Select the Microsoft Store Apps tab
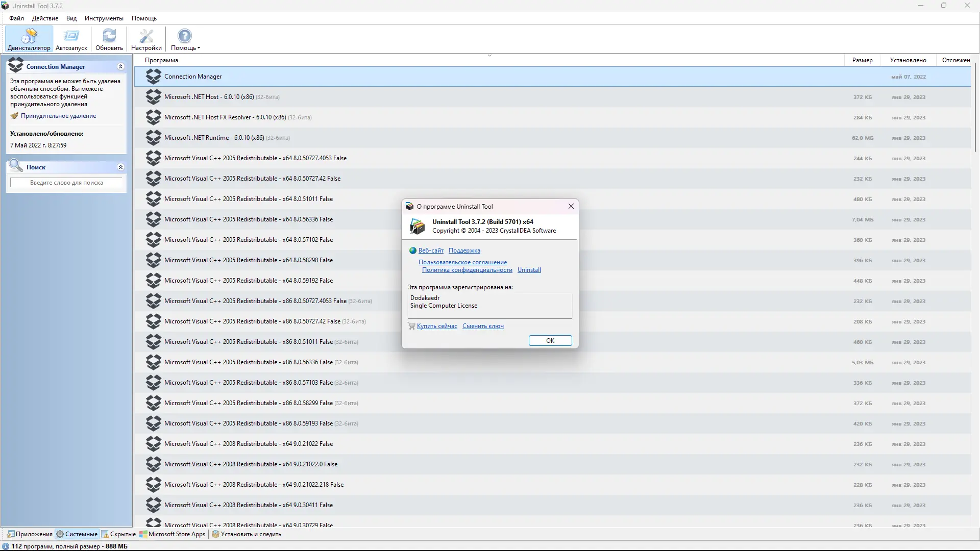980x551 pixels. pos(173,534)
